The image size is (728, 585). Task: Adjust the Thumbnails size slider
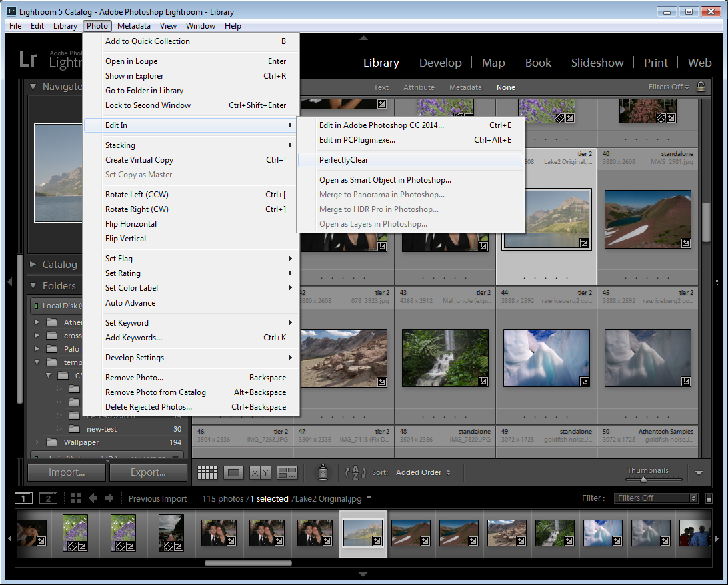643,480
